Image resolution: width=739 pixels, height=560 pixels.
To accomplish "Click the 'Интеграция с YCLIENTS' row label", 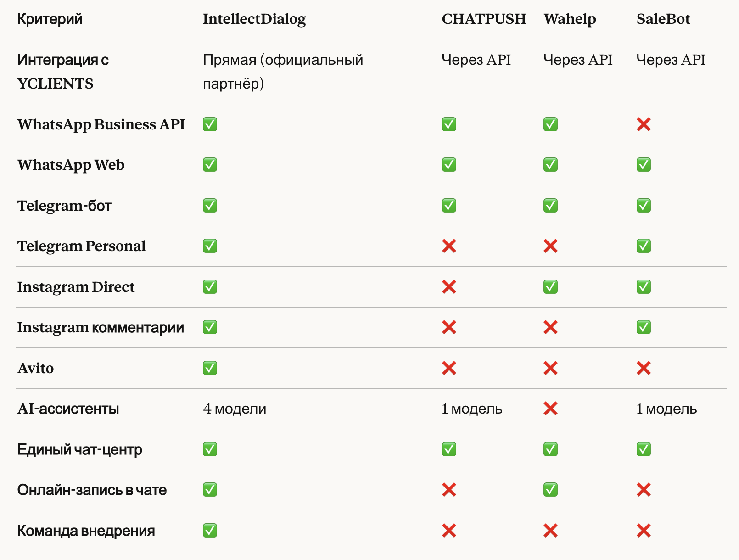I will pos(63,72).
